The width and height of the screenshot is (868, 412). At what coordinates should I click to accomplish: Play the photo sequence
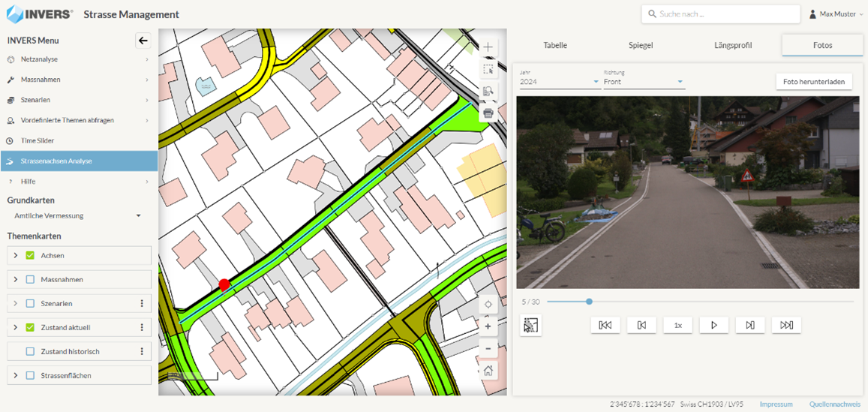713,325
